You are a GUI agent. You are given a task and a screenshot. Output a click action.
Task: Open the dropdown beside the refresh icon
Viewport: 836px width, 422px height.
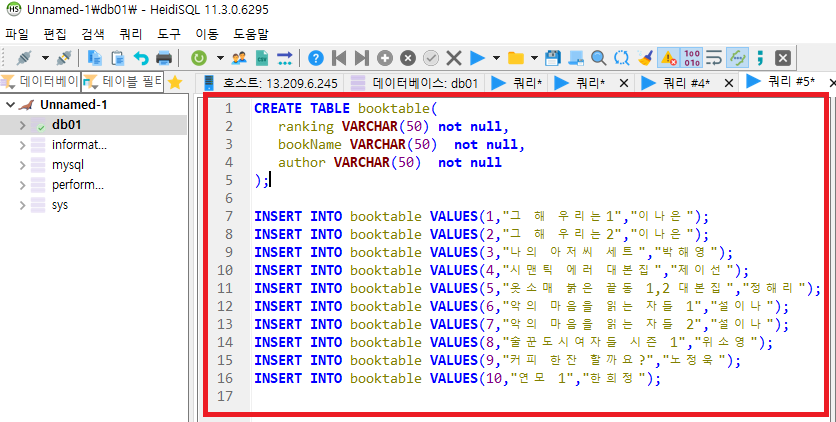[x=220, y=58]
